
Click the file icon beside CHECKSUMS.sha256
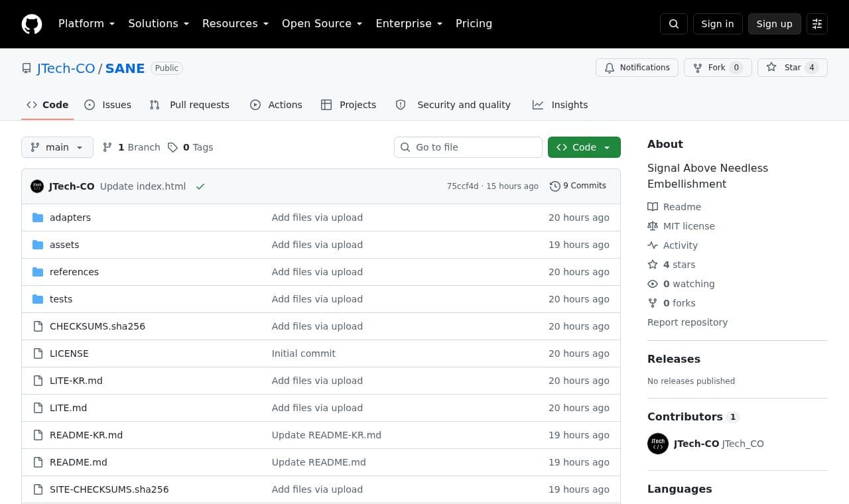pos(38,326)
